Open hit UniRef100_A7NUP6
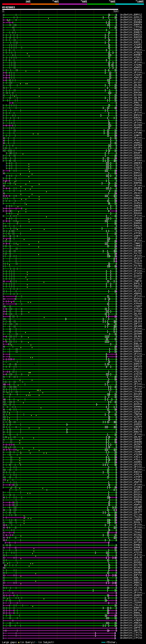This screenshot has height=644, width=146. pyautogui.click(x=131, y=620)
